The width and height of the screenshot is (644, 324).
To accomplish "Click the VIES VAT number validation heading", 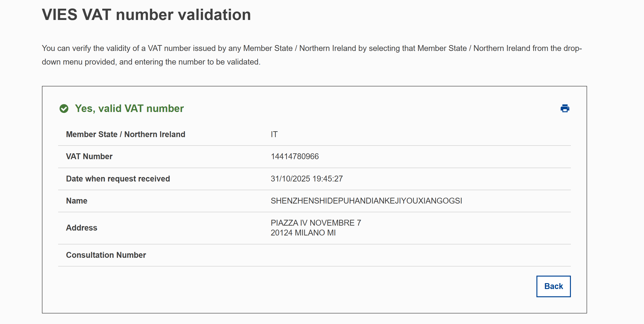I will [146, 15].
